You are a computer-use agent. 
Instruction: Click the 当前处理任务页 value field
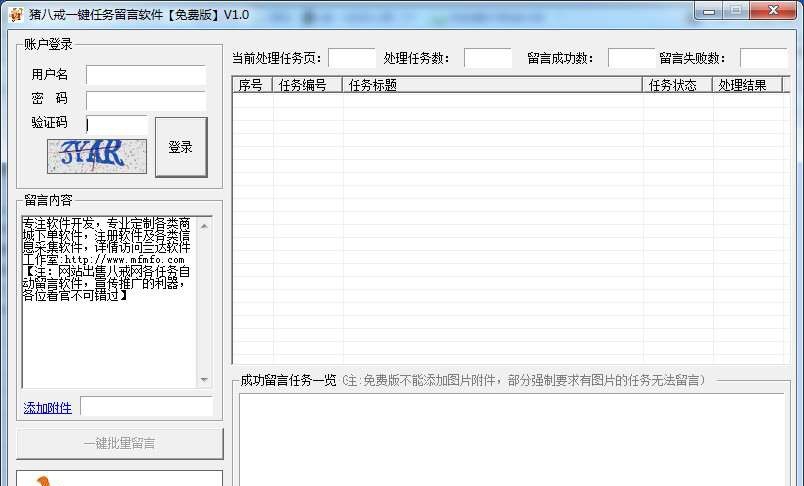click(x=352, y=58)
